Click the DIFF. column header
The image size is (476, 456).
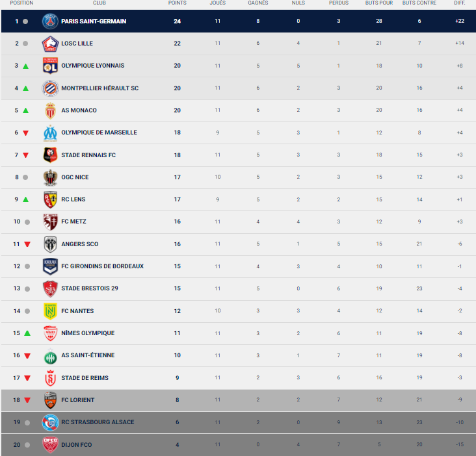click(x=460, y=3)
